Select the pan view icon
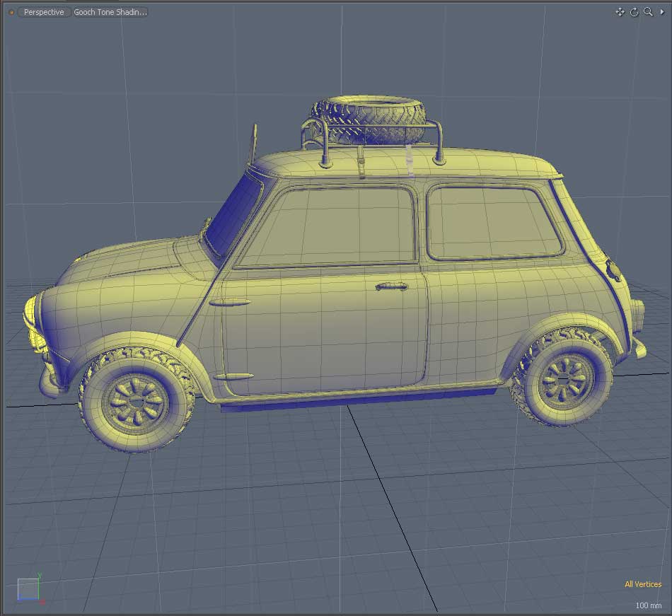This screenshot has width=672, height=616. pyautogui.click(x=620, y=12)
